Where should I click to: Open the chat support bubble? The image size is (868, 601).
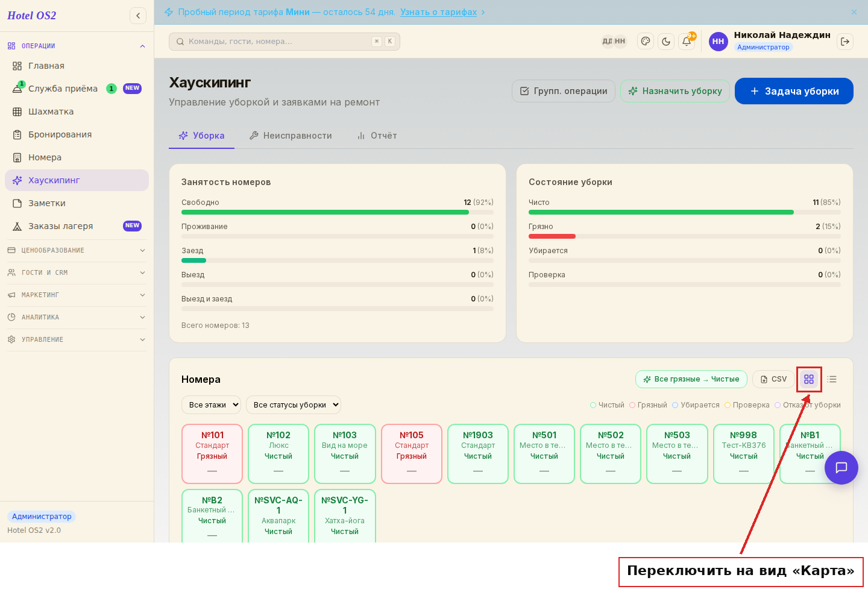click(x=841, y=468)
